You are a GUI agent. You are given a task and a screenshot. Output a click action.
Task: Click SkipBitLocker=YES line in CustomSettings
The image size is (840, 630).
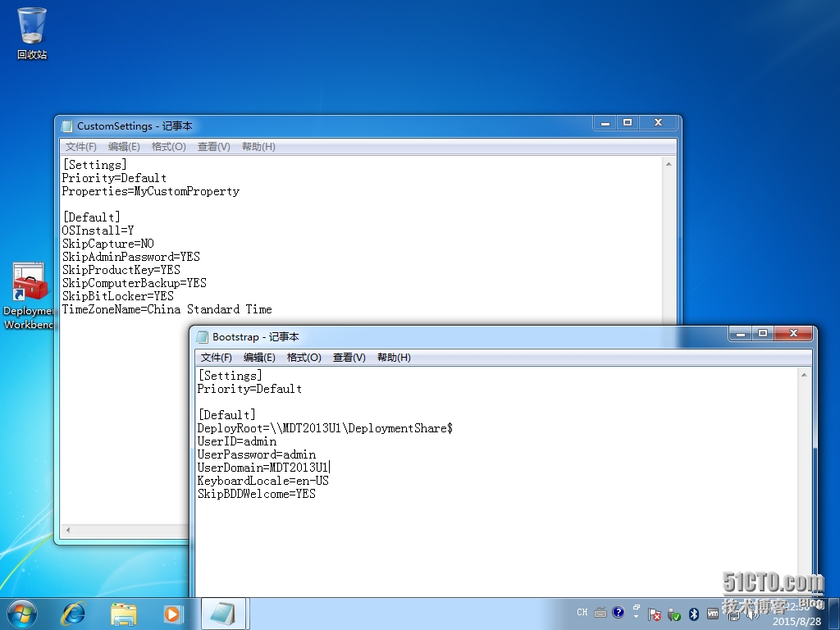[x=118, y=296]
